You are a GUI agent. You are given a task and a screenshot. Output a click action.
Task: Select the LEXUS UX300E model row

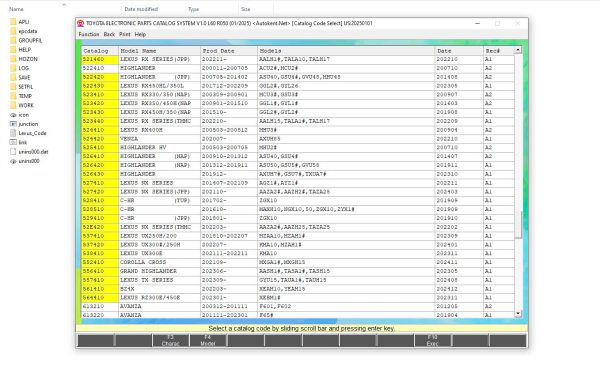pos(298,254)
